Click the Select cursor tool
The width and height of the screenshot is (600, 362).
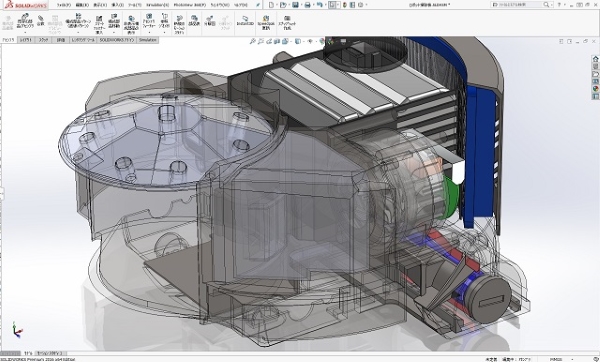click(x=332, y=5)
